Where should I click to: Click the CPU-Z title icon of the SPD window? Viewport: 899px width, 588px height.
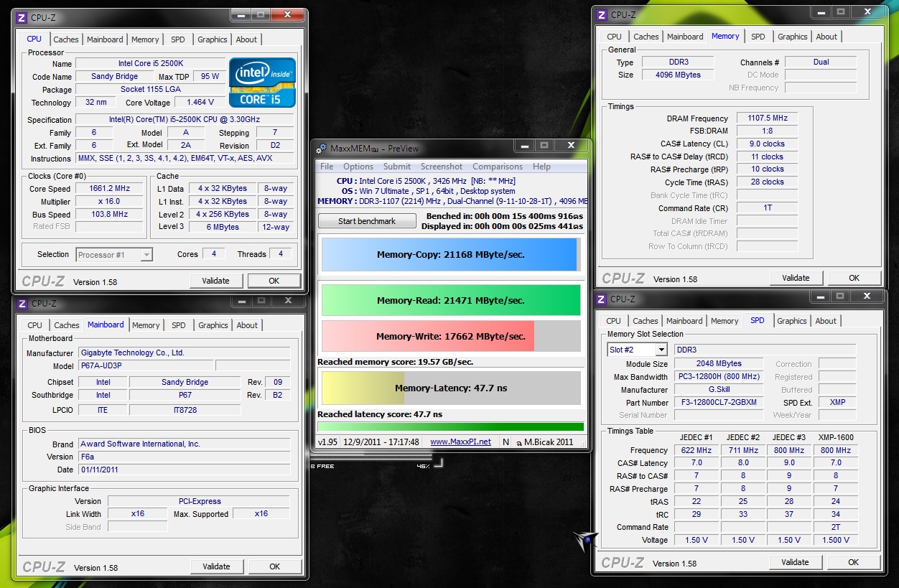(601, 299)
